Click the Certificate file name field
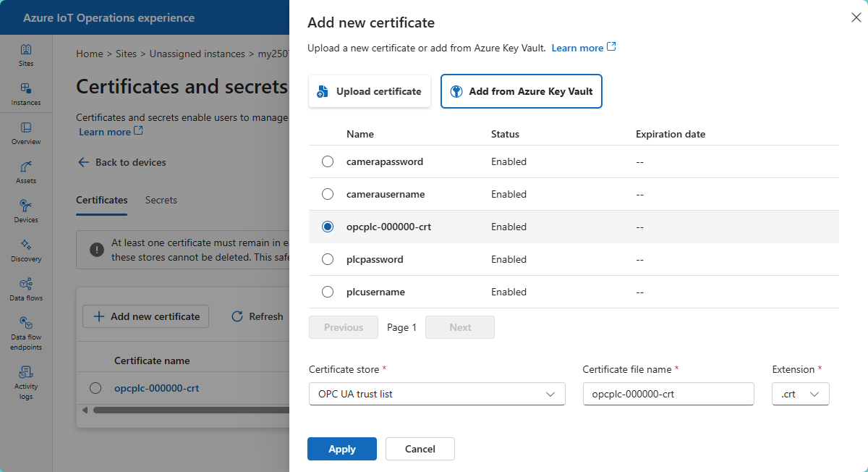 pos(668,395)
